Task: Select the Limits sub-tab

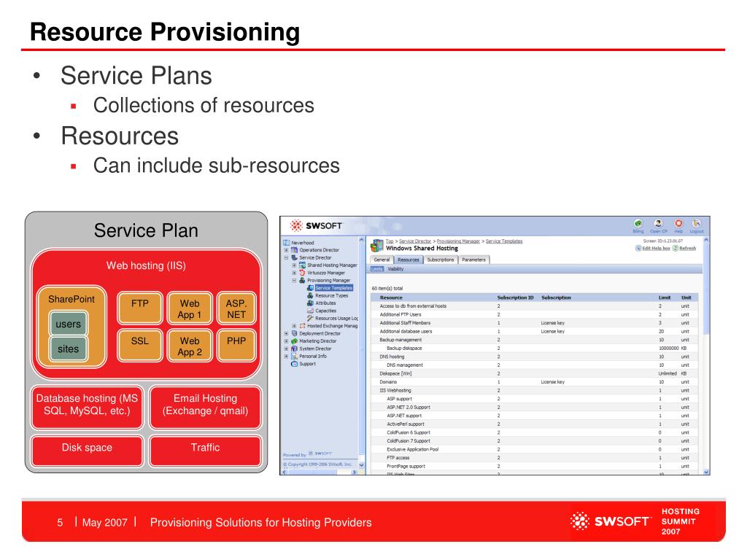Action: pos(377,269)
